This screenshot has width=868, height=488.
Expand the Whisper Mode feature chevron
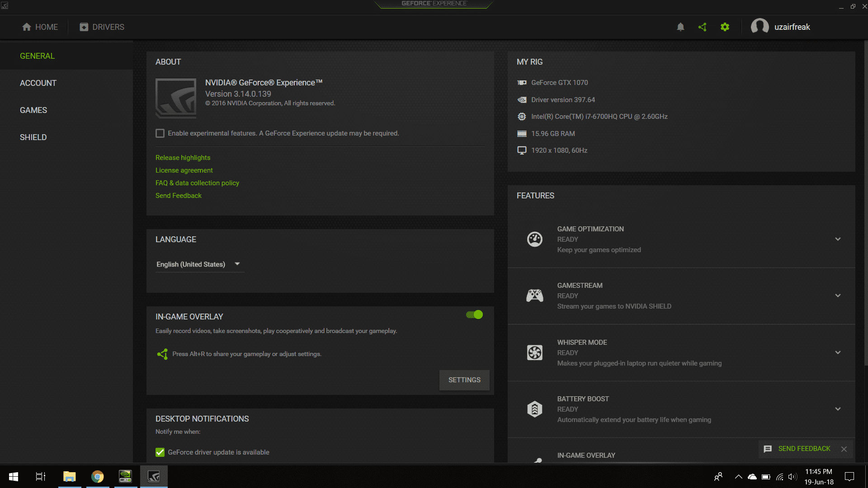(x=838, y=352)
